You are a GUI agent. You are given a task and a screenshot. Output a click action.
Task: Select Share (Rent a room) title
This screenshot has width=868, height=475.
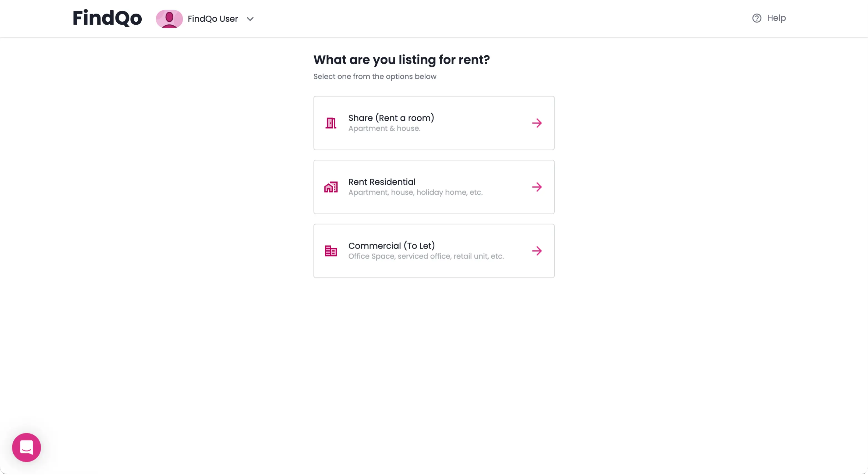point(391,118)
